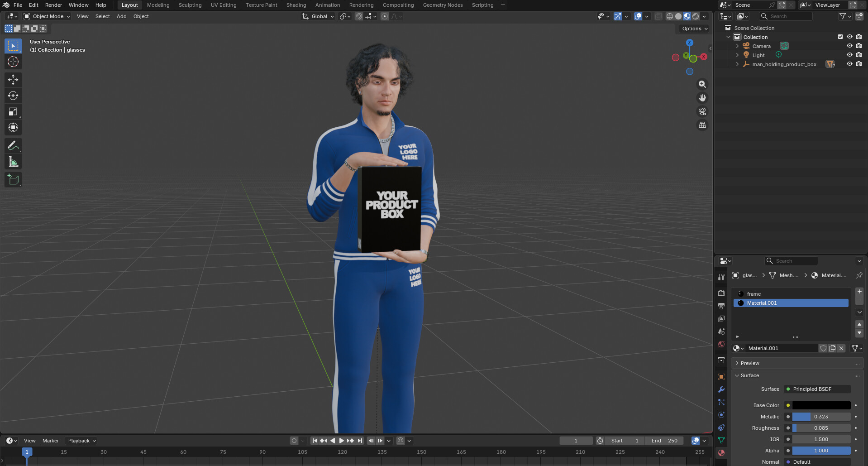Open the Render properties tab icon
The image size is (868, 466).
click(x=721, y=293)
